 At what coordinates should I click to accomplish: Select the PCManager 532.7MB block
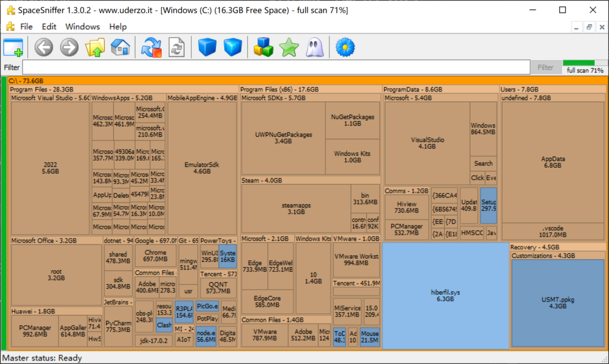pyautogui.click(x=407, y=230)
